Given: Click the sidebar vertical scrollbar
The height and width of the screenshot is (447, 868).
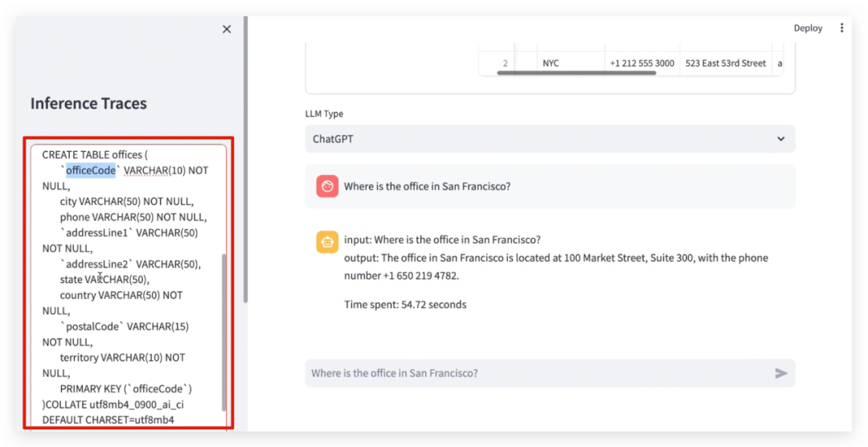Looking at the screenshot, I should [x=245, y=159].
